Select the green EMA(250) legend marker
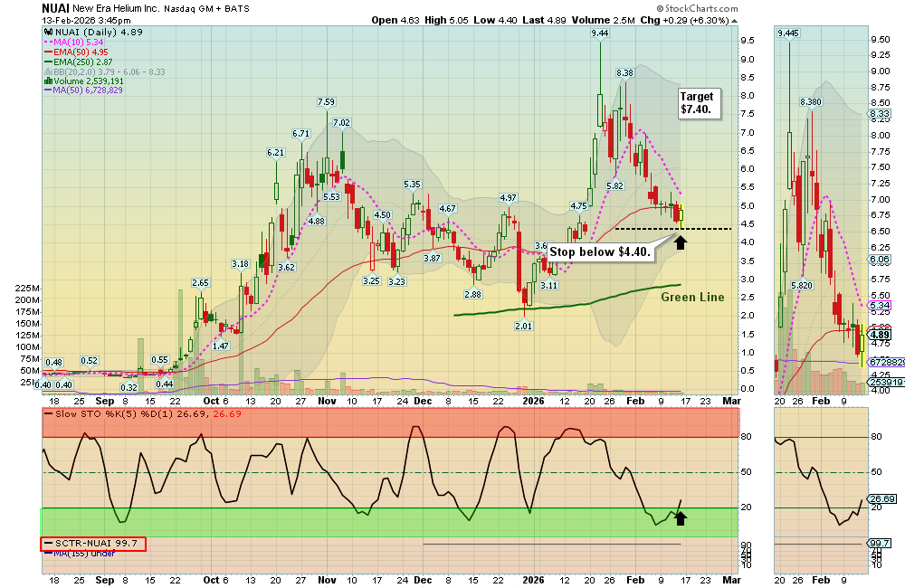 (48, 61)
